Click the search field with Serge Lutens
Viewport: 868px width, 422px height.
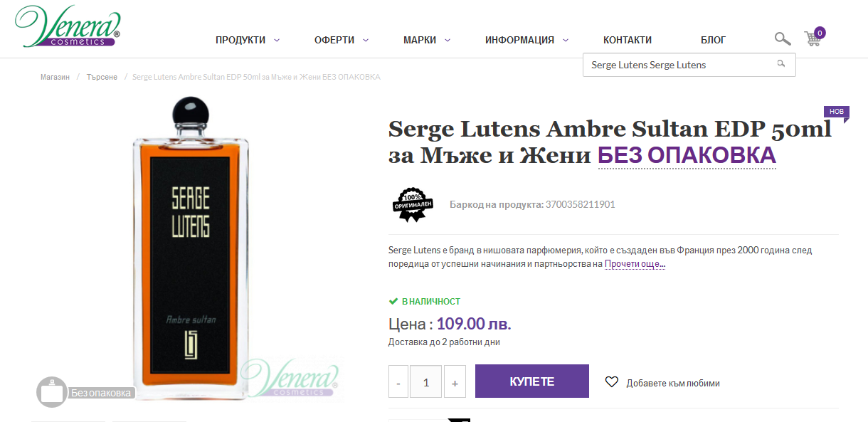point(689,65)
